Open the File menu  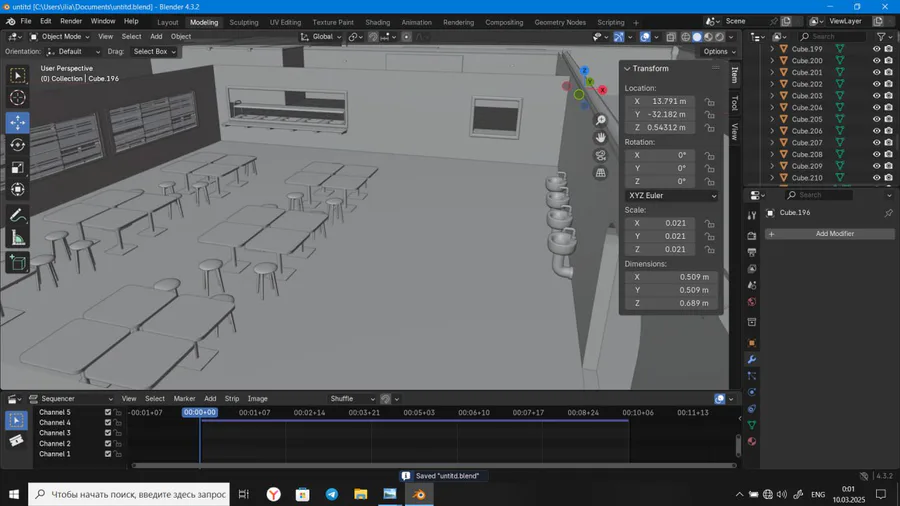(26, 21)
